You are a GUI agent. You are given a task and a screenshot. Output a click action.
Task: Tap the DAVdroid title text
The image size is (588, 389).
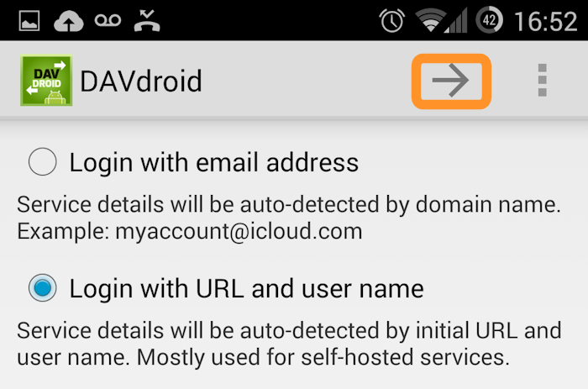pyautogui.click(x=141, y=81)
